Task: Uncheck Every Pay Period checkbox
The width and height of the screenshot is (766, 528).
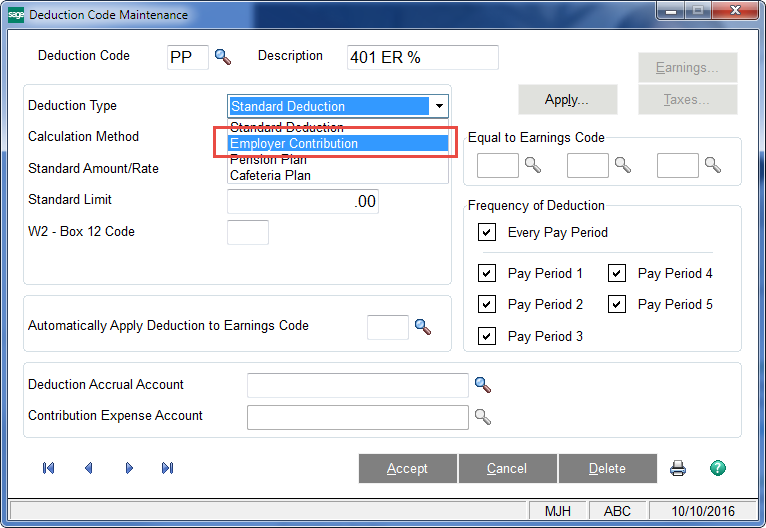Action: 487,233
